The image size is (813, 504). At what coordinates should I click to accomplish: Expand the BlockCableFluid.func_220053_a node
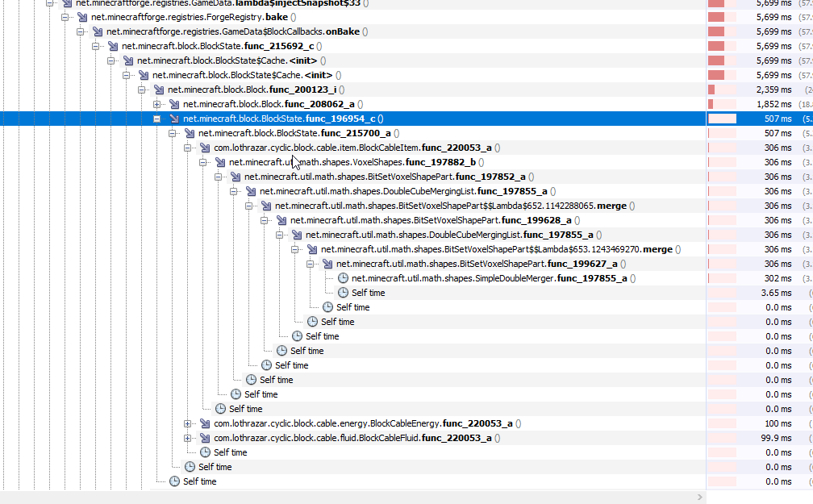click(x=188, y=438)
